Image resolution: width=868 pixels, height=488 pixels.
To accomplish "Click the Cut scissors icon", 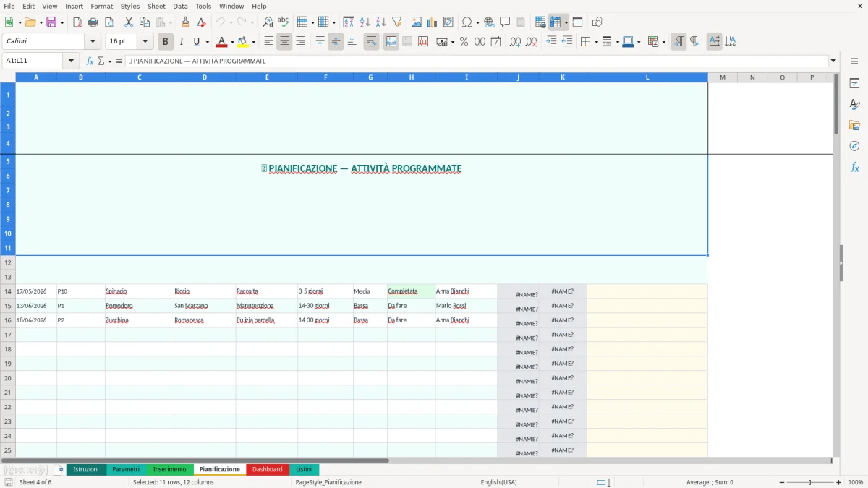I will 129,22.
